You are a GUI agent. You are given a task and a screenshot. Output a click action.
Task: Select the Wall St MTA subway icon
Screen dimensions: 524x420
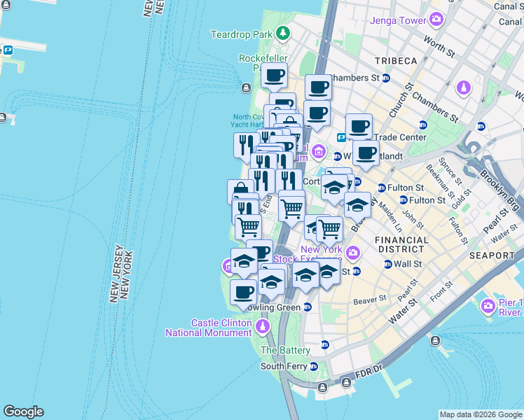pos(388,265)
